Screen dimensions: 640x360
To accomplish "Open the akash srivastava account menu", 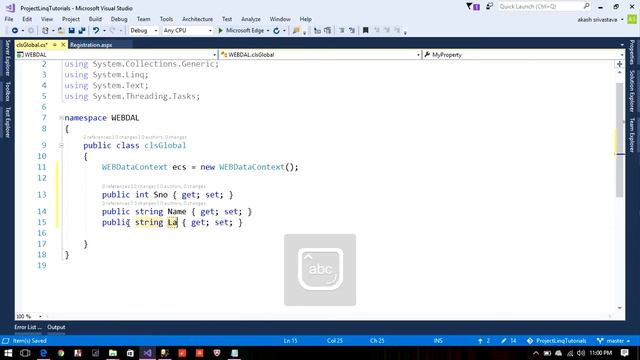I will click(600, 19).
